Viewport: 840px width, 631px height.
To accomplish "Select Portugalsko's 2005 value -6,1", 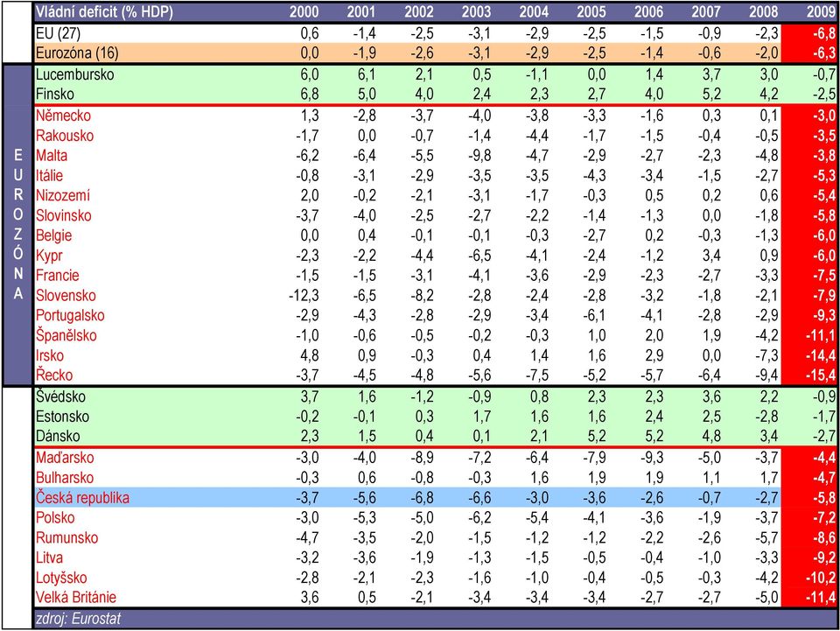I will pos(594,315).
